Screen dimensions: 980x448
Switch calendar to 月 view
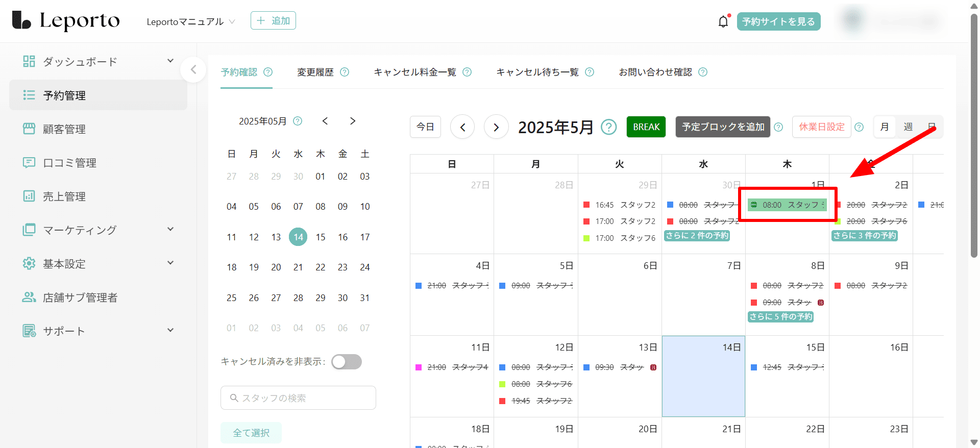point(885,127)
